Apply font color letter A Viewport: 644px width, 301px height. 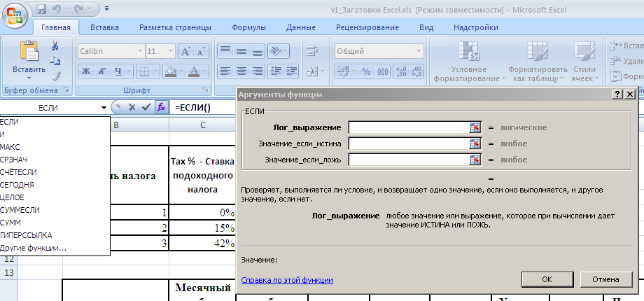tap(193, 71)
